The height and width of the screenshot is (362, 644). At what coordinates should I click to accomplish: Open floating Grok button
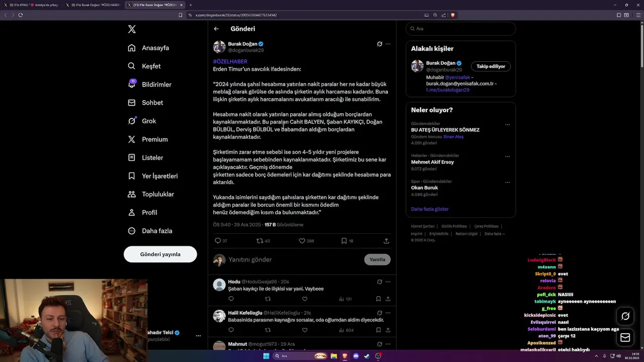coord(625,316)
